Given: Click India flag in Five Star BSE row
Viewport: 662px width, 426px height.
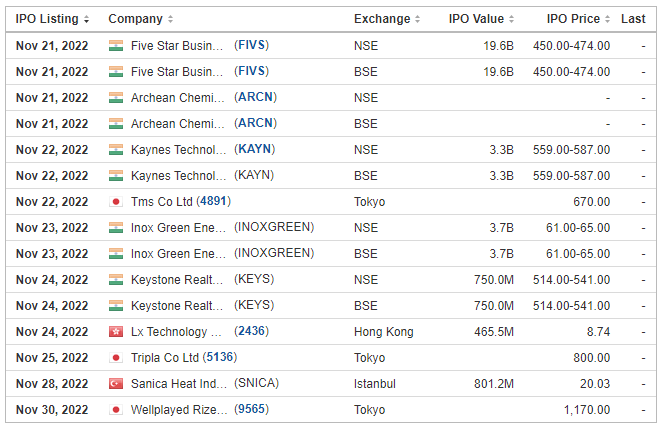Looking at the screenshot, I should [116, 72].
